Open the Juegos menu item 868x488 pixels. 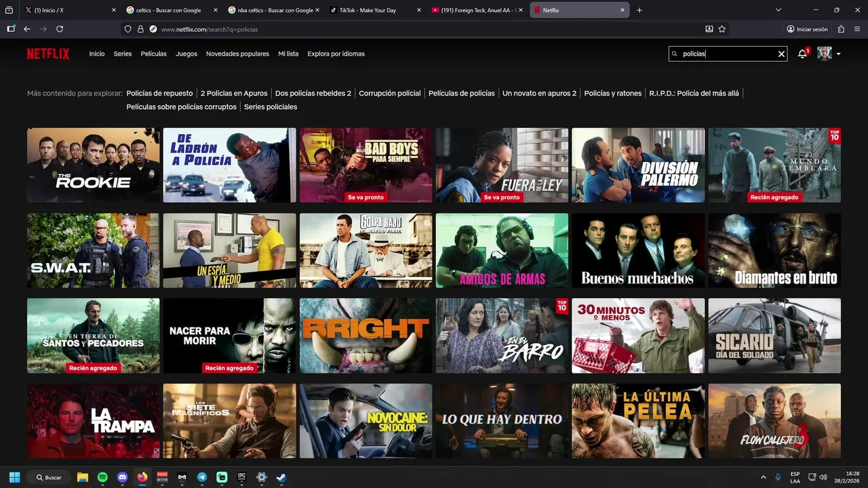[x=186, y=54]
